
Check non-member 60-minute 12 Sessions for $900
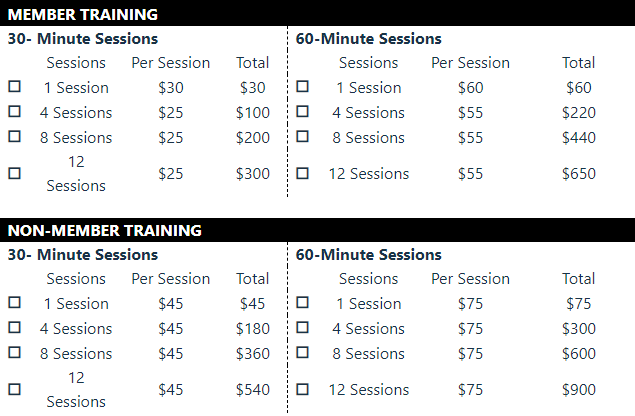[302, 389]
